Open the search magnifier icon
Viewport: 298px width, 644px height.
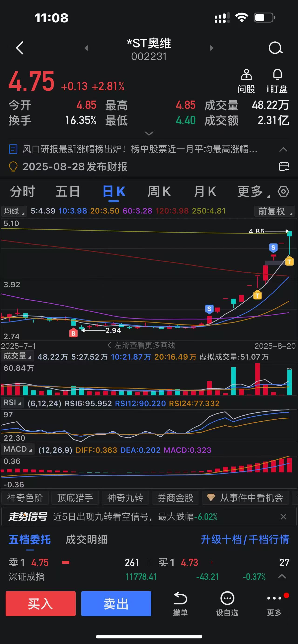pyautogui.click(x=275, y=48)
